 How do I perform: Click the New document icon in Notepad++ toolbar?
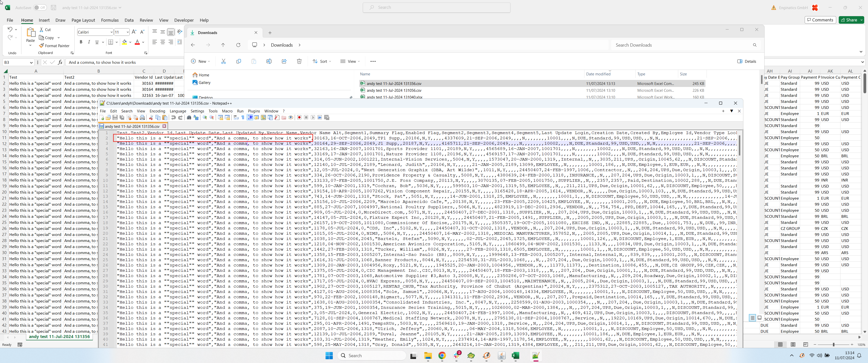(x=102, y=117)
